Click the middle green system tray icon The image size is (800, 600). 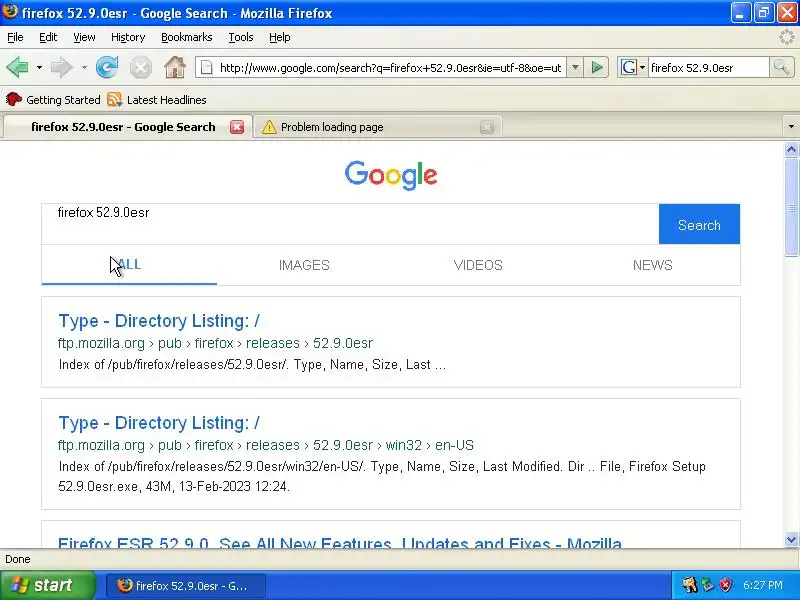pos(707,585)
